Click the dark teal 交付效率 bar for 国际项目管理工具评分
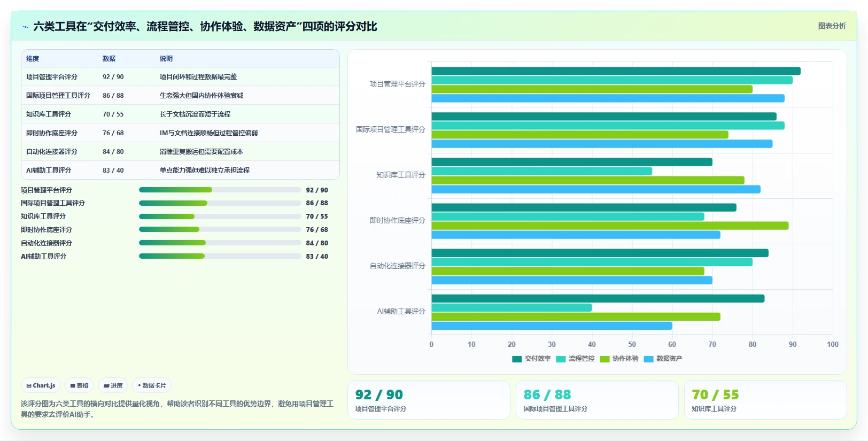 click(604, 117)
